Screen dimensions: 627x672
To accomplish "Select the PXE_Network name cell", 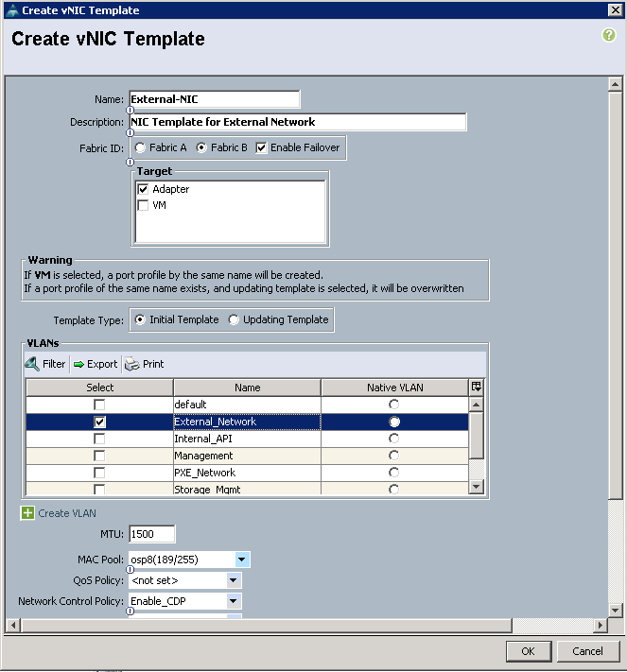I will pyautogui.click(x=247, y=473).
